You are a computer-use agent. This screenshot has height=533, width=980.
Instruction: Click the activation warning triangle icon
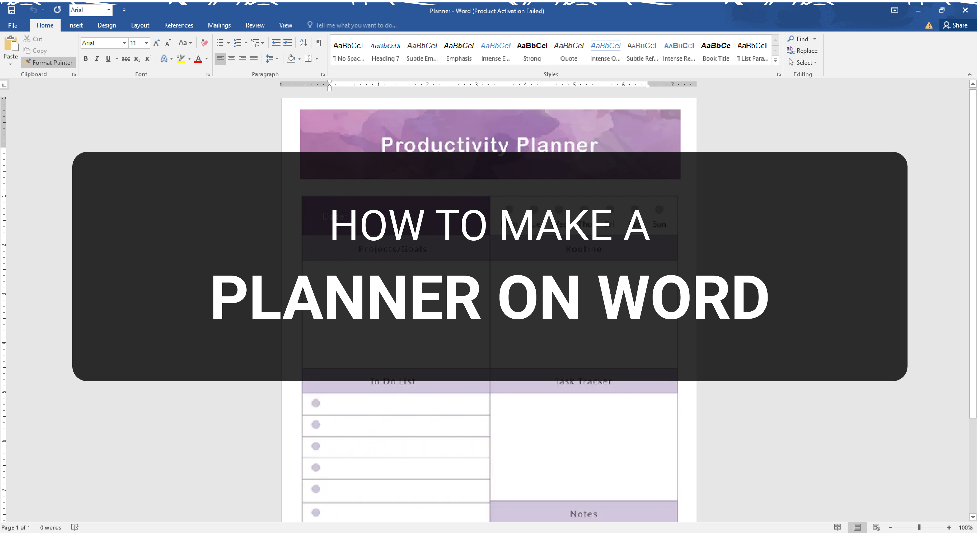pos(929,26)
